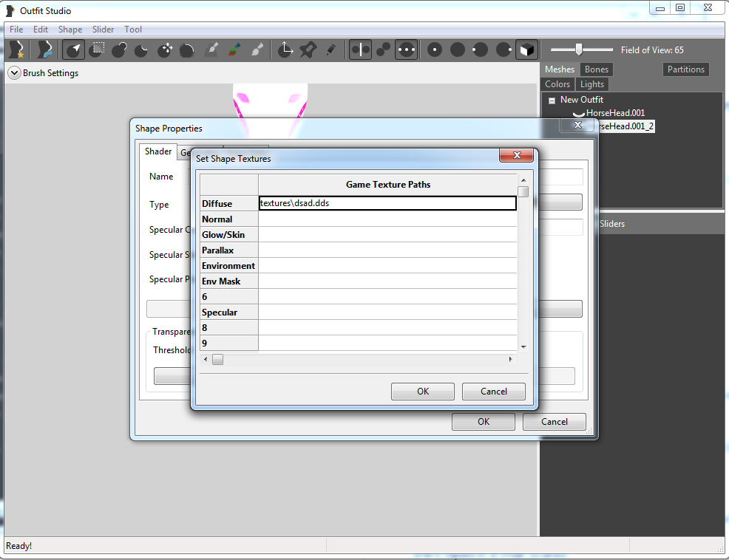
Task: Click the Normal texture path cell
Action: (387, 219)
